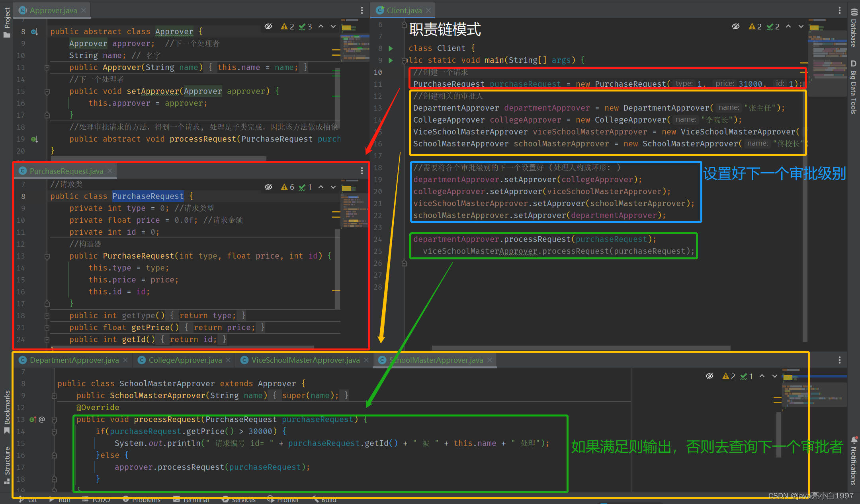This screenshot has width=860, height=504.
Task: Open the Project tool window
Action: [7, 23]
